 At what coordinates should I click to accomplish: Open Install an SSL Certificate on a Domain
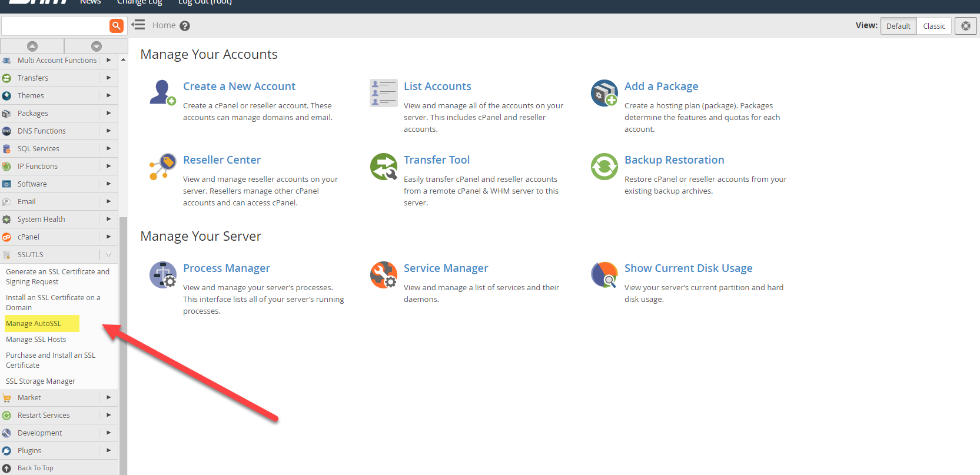coord(53,303)
